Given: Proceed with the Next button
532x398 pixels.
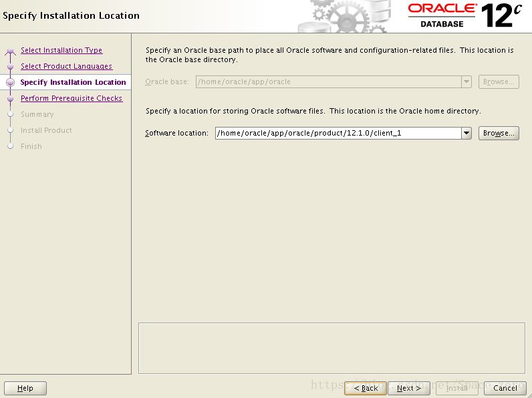Looking at the screenshot, I should (409, 388).
